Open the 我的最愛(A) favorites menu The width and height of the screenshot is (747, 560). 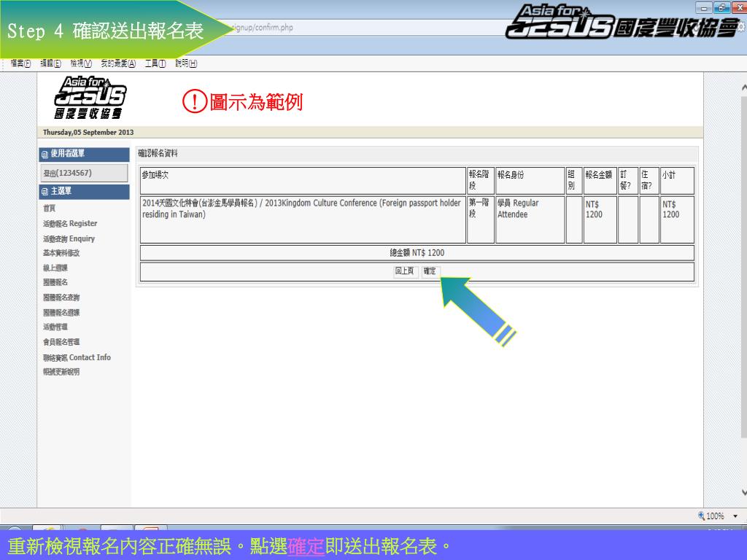118,63
